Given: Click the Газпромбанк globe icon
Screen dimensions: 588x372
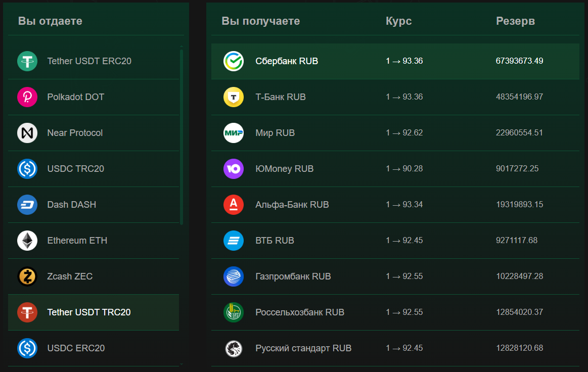Looking at the screenshot, I should click(x=234, y=276).
